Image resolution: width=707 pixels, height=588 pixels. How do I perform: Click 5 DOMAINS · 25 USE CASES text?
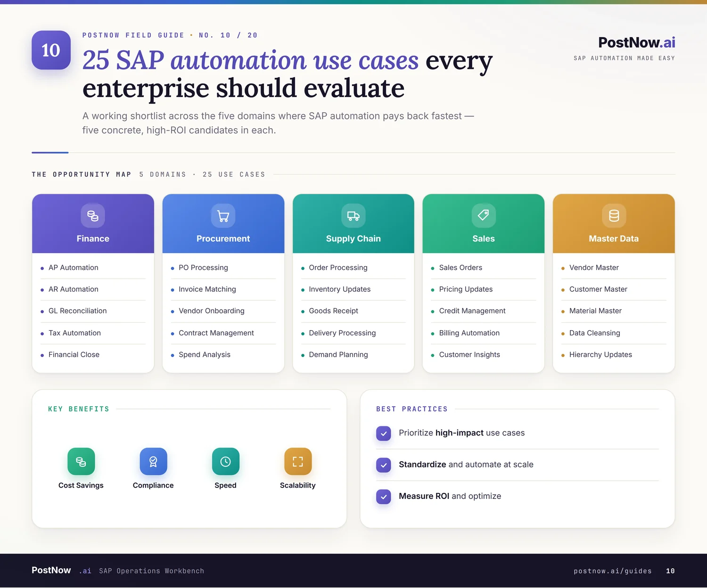[202, 174]
